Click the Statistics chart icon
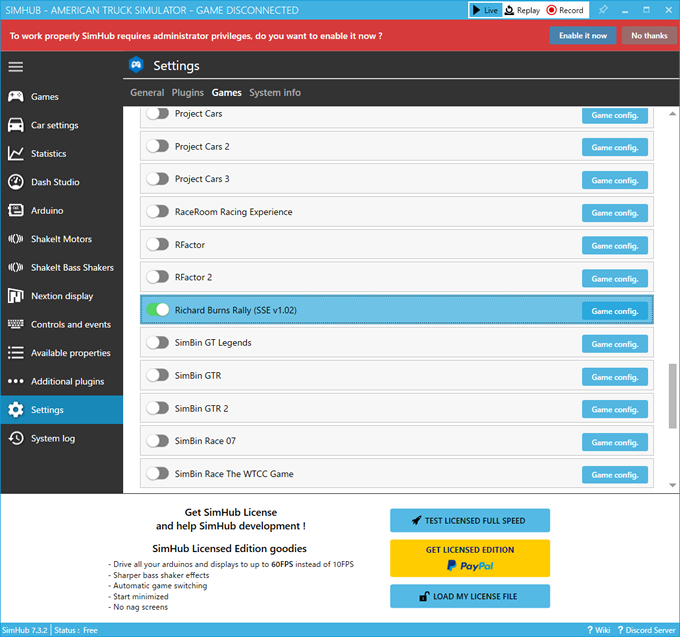 click(16, 154)
